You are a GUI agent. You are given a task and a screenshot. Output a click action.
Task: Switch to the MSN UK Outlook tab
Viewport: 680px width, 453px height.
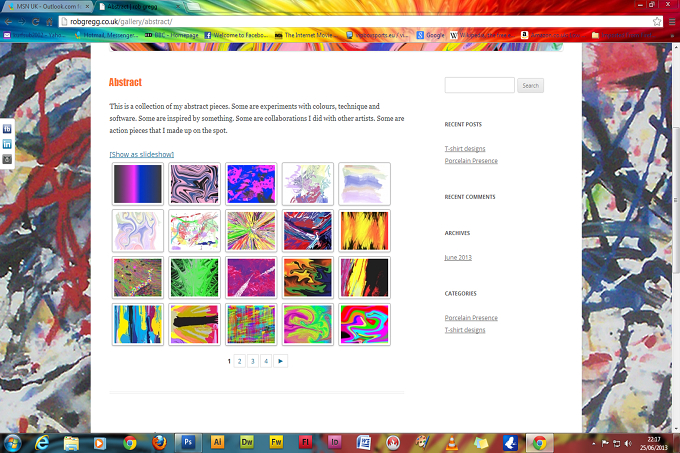coord(48,7)
